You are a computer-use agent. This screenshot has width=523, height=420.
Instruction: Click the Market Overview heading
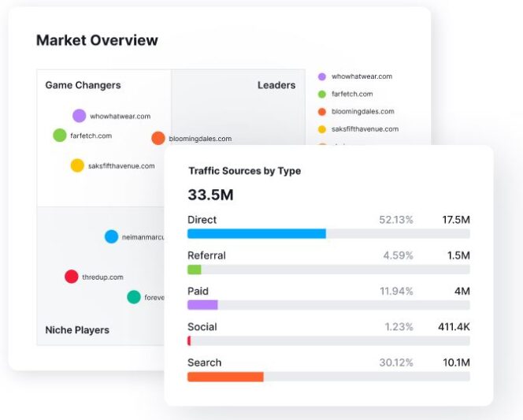coord(97,40)
